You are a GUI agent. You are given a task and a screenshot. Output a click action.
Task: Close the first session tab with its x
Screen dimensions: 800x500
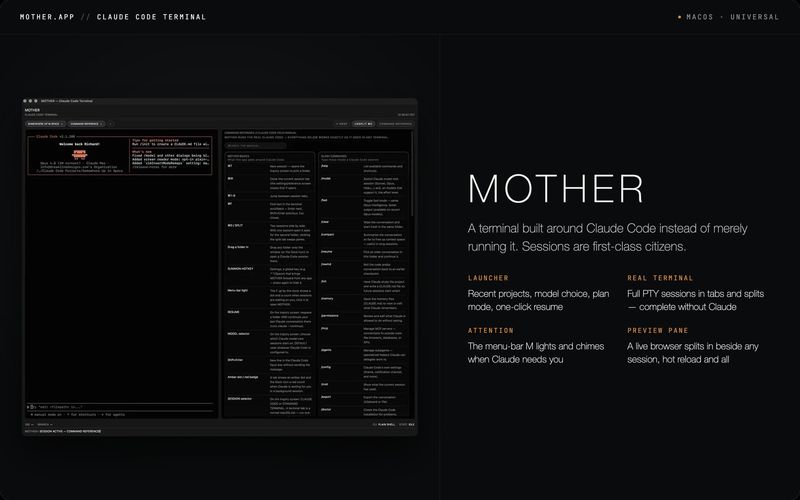click(x=62, y=123)
